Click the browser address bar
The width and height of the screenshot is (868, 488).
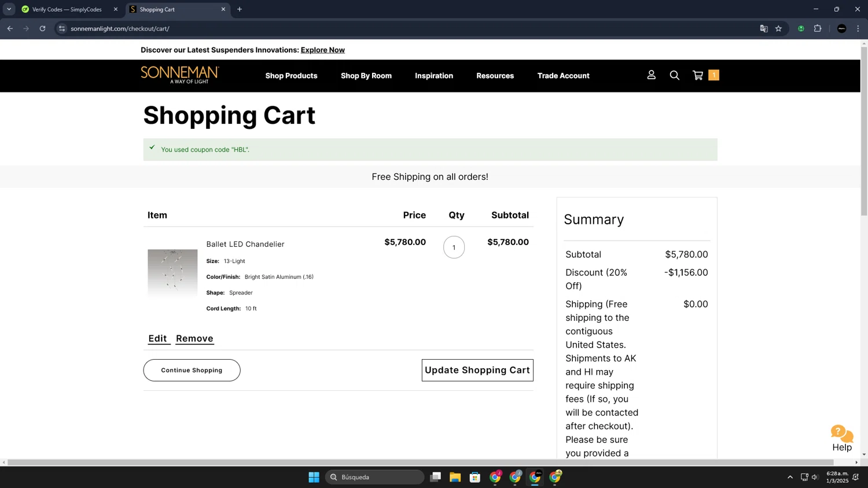[x=405, y=28]
